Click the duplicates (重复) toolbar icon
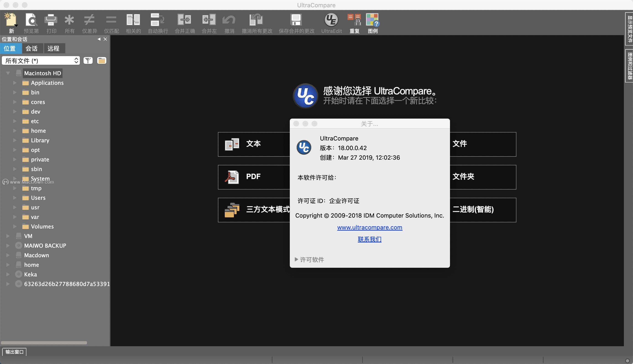 tap(354, 20)
